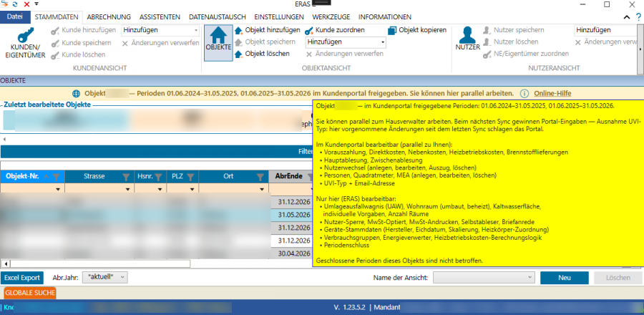This screenshot has height=315, width=644.
Task: Select the Objekte house icon
Action: pos(218,43)
